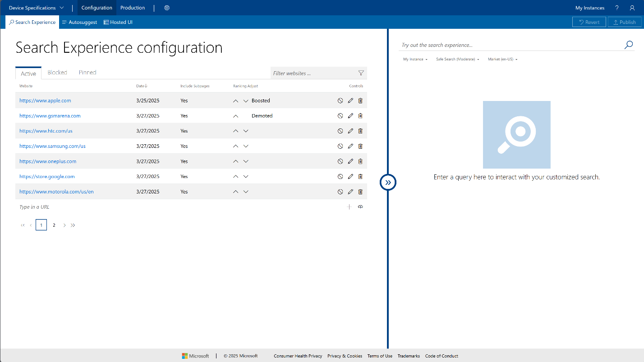Edit the htc.com/us entry
Screen dimensions: 644x362
pos(350,131)
